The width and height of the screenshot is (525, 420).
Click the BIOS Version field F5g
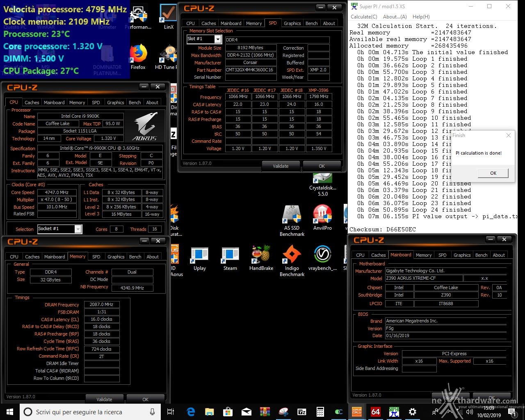[x=445, y=328]
